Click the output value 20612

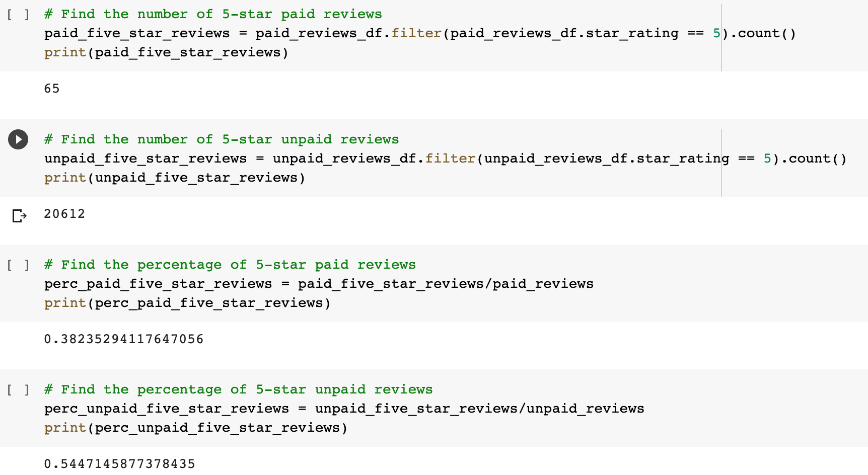coord(64,214)
